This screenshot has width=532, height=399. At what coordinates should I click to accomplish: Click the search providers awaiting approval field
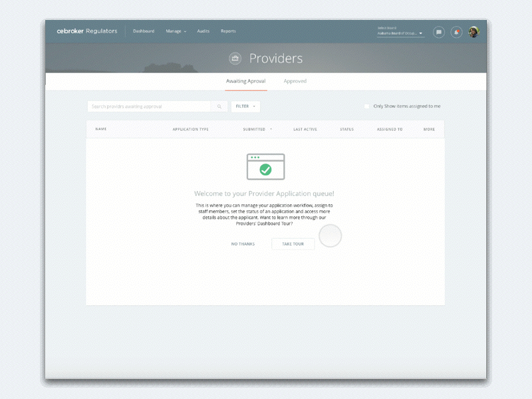(146, 106)
